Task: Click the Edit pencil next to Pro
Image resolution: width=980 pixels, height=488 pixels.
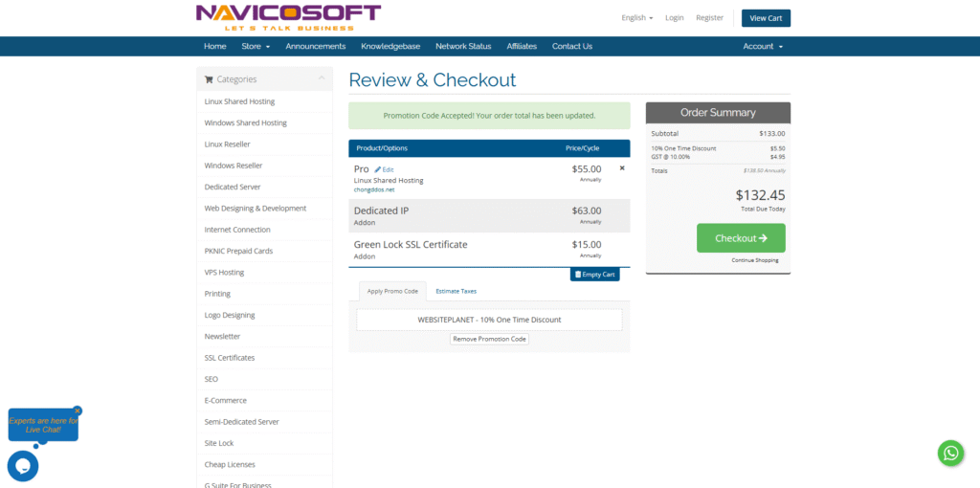Action: (384, 169)
